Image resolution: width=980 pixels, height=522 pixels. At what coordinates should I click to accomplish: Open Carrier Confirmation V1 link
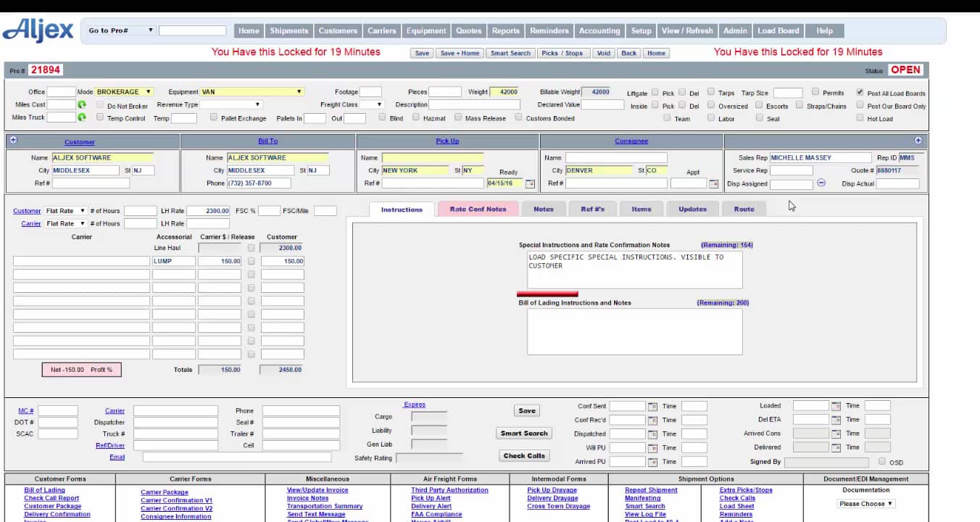point(177,500)
